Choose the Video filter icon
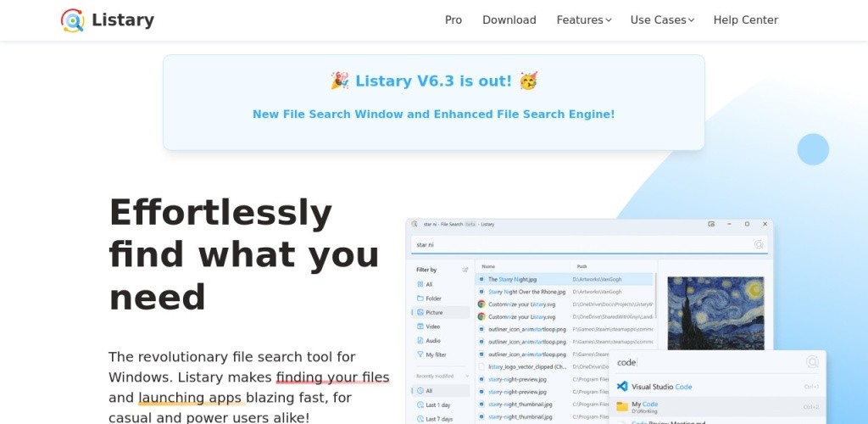 421,326
